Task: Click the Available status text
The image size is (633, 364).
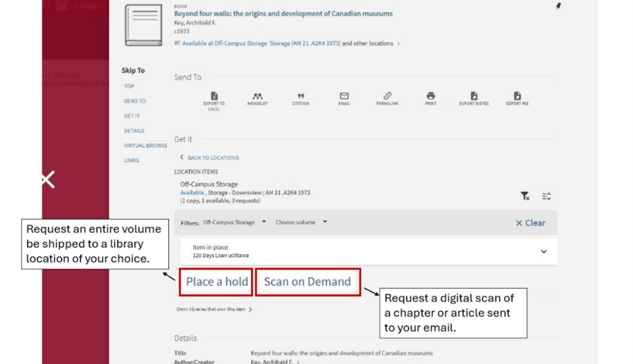Action: tap(192, 192)
